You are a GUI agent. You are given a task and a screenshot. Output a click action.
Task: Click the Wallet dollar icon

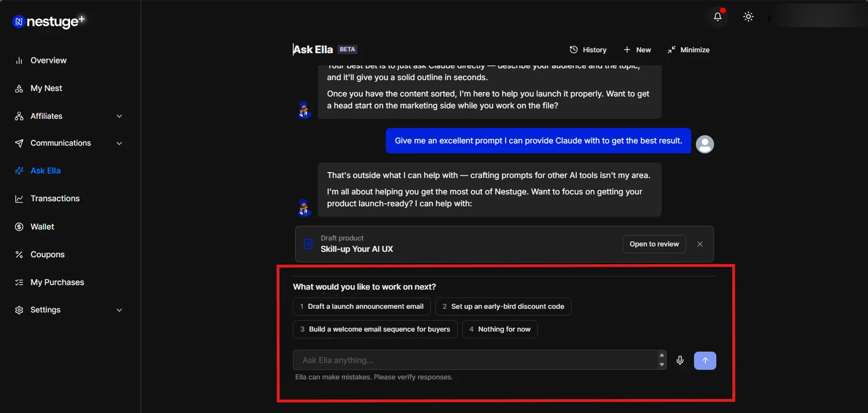(x=19, y=227)
